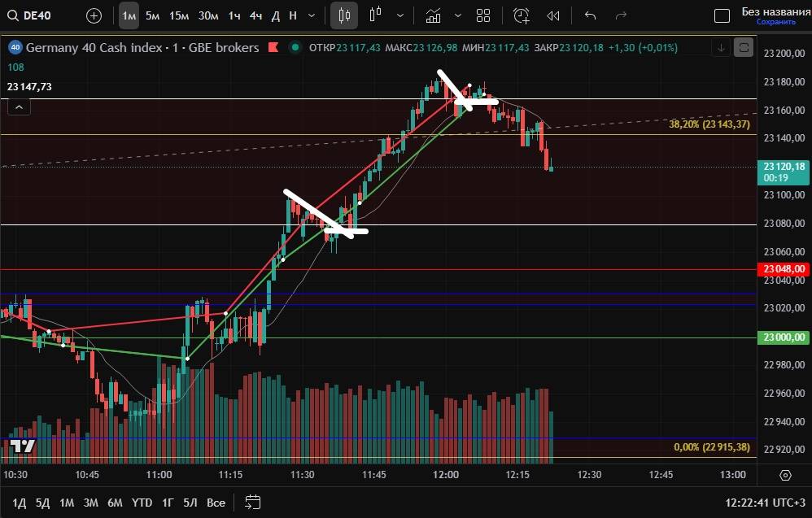Viewport: 812px width, 518px height.
Task: Select the highlighted candlestick chart style button
Action: (x=344, y=15)
